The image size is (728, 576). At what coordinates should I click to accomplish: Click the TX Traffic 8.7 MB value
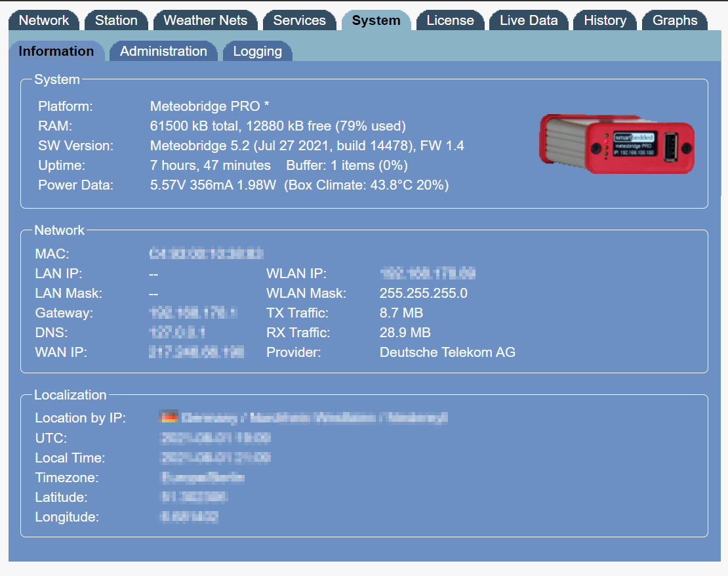click(x=401, y=313)
